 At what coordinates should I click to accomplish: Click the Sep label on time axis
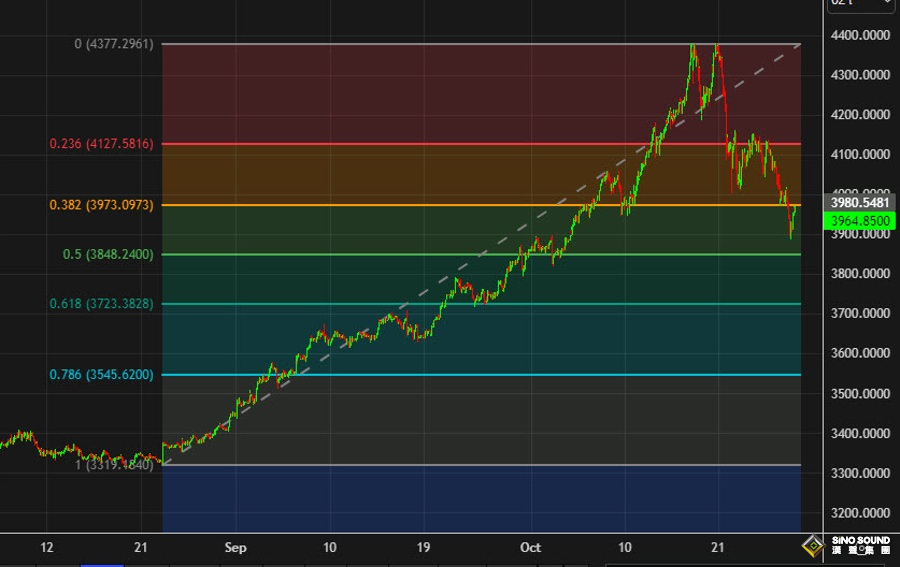click(235, 547)
